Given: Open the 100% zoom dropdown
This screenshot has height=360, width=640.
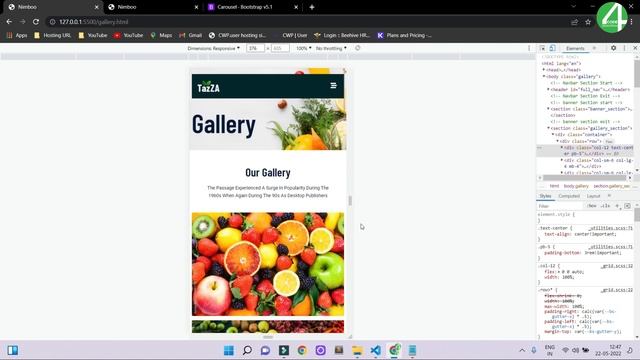Looking at the screenshot, I should 303,48.
